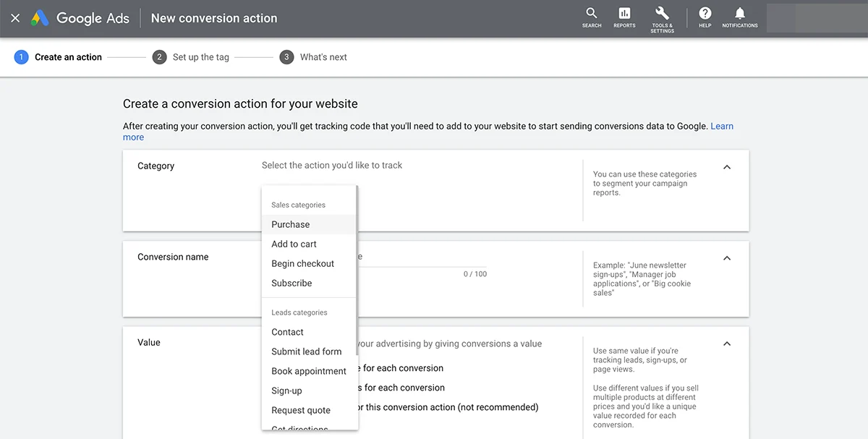Image resolution: width=868 pixels, height=439 pixels.
Task: Click the Help question mark icon
Action: [x=705, y=17]
